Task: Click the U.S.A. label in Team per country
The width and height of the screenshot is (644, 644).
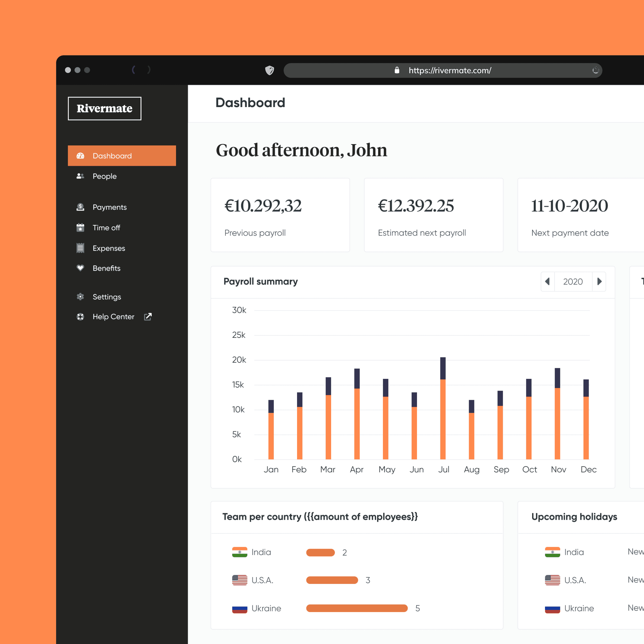Action: point(262,580)
